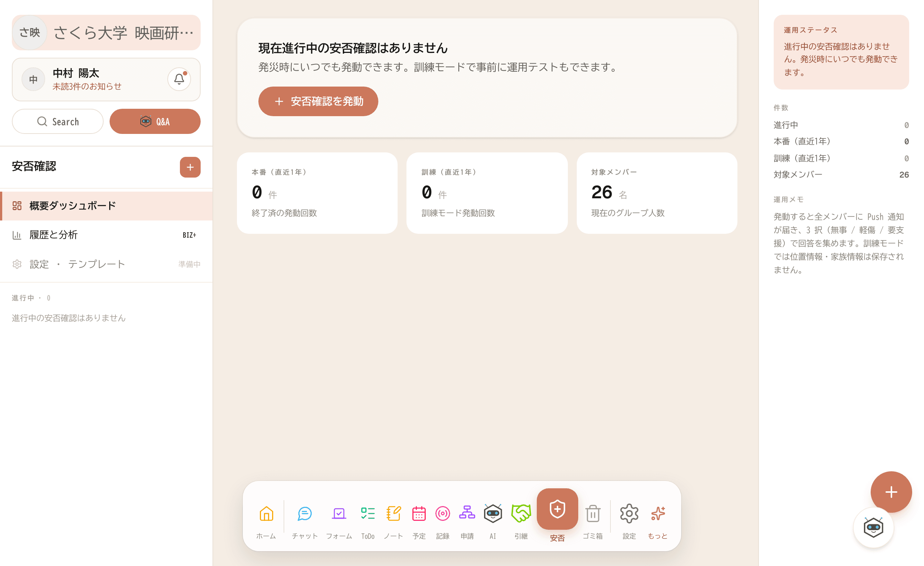
Task: Click the 安否確認を発動 button
Action: 318,101
